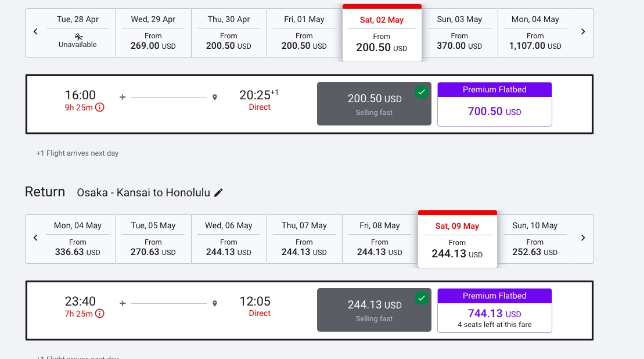644x359 pixels.
Task: Click info icon beside 7h 25m duration
Action: point(100,314)
